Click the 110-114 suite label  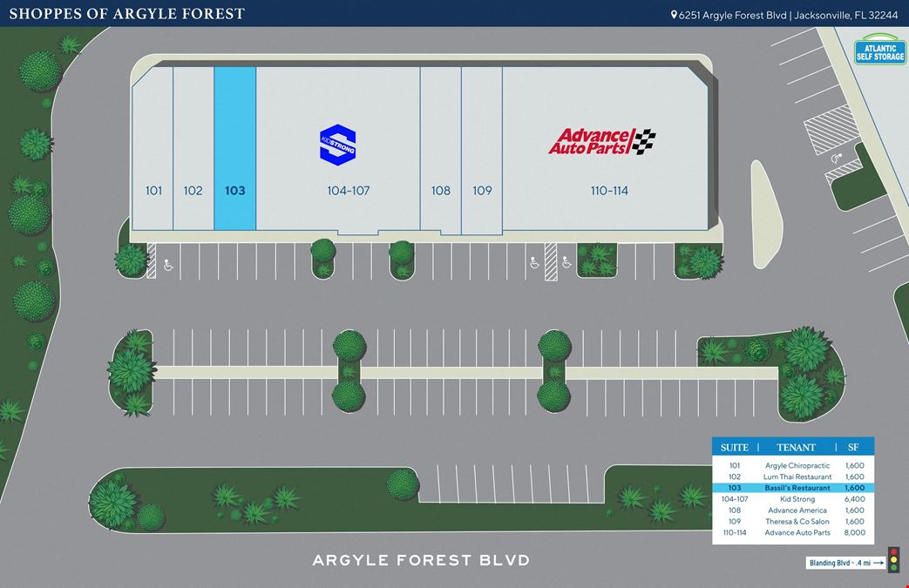click(x=609, y=191)
